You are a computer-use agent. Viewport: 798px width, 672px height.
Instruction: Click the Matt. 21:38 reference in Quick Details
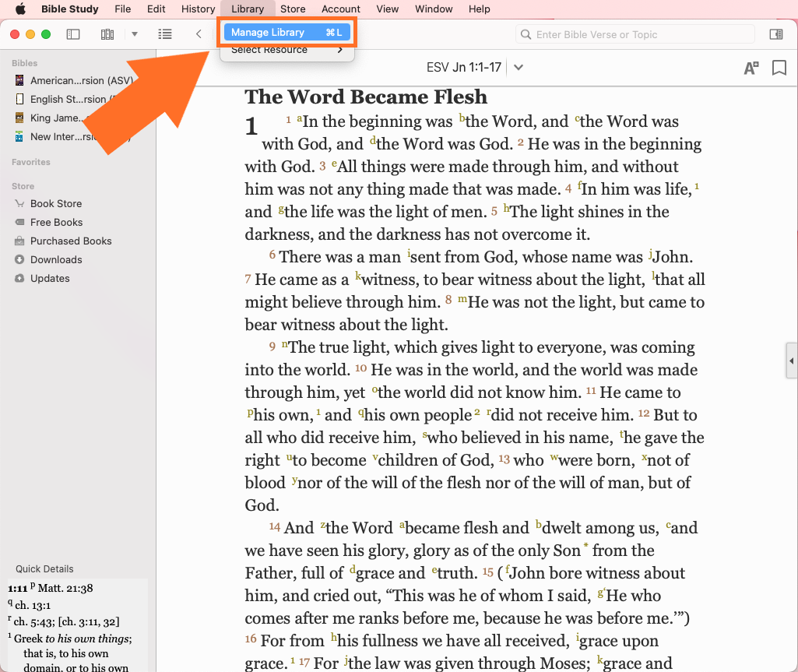click(65, 589)
